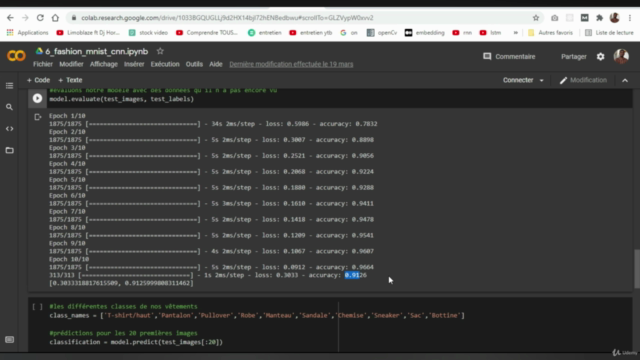
Task: Bookmark this page with the star icon
Action: 536,18
